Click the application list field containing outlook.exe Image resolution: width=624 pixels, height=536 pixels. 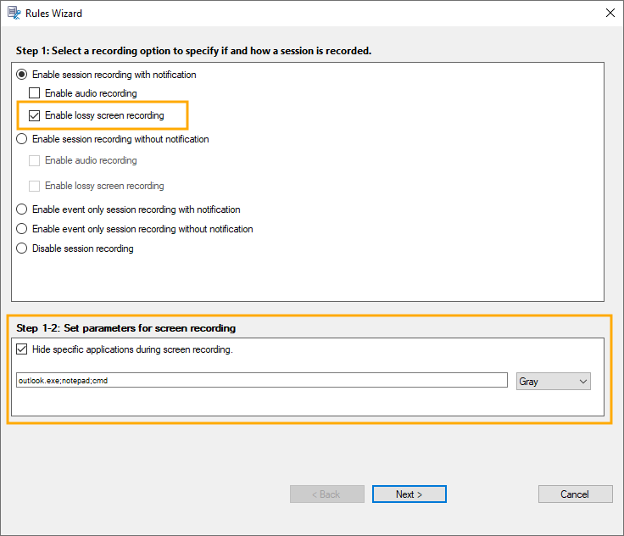(x=262, y=381)
